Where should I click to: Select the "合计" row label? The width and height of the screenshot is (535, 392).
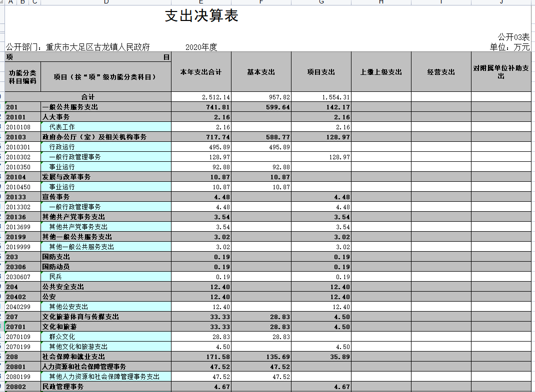pyautogui.click(x=88, y=97)
